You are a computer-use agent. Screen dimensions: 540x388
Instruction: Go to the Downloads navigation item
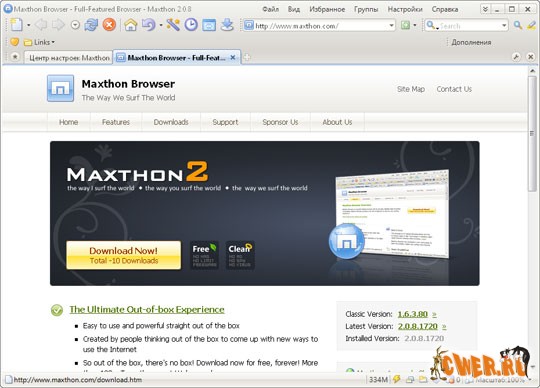click(x=171, y=122)
